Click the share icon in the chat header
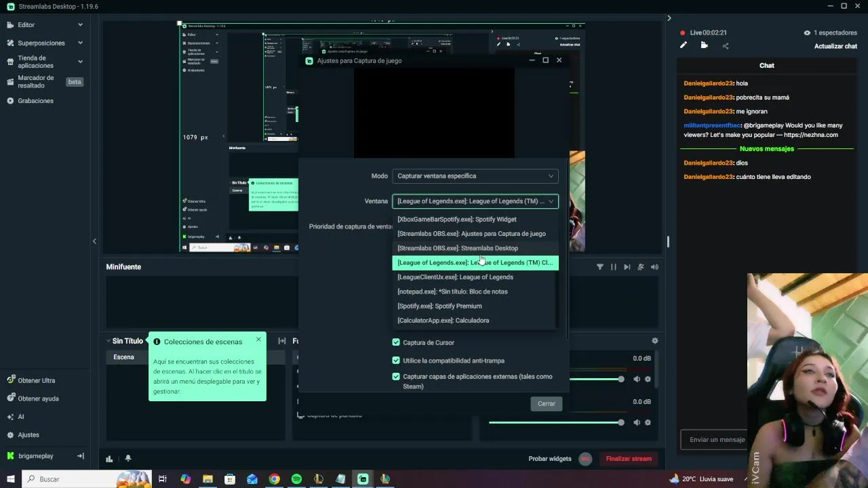Screen dimensions: 868x488 click(726, 46)
